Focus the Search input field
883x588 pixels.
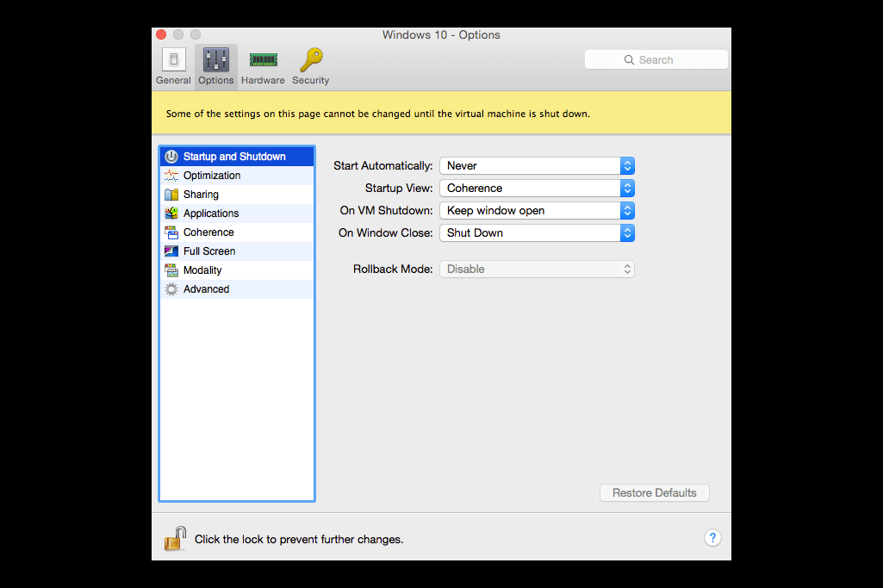(656, 59)
